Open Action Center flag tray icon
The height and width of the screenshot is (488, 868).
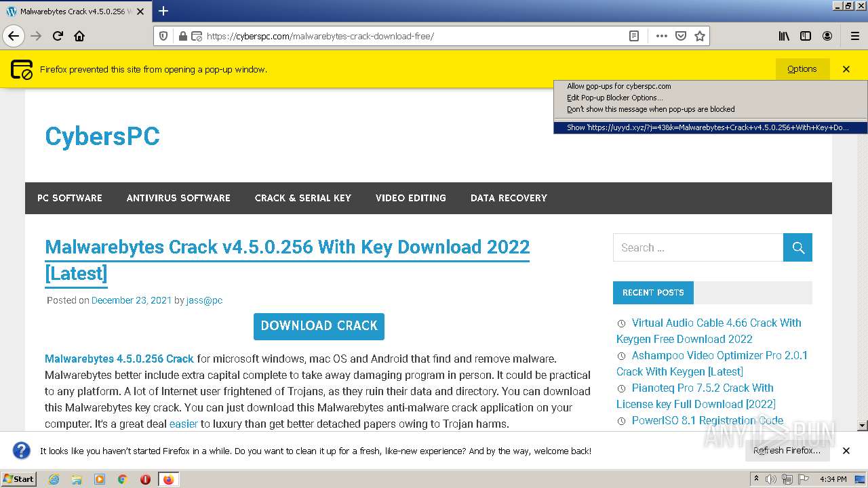(x=804, y=479)
